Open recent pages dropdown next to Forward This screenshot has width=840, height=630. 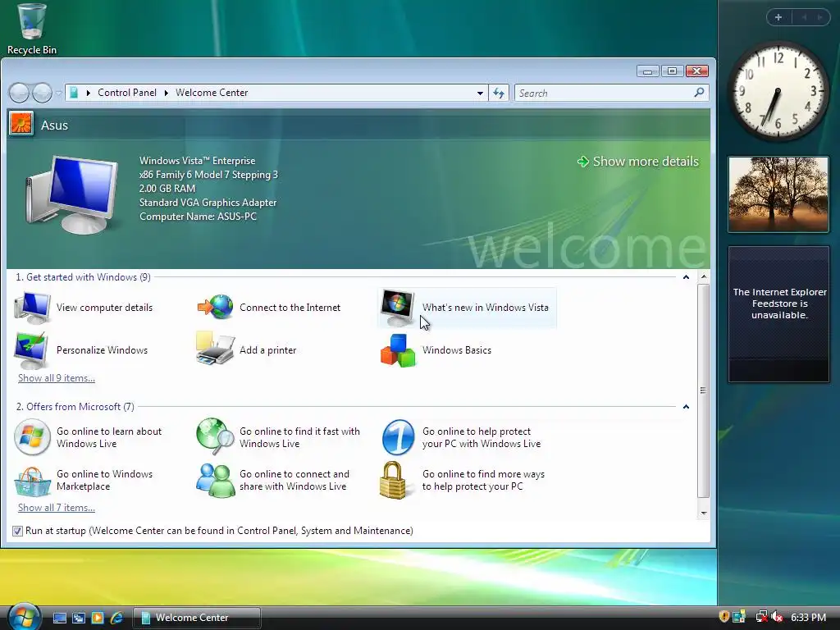coord(58,94)
